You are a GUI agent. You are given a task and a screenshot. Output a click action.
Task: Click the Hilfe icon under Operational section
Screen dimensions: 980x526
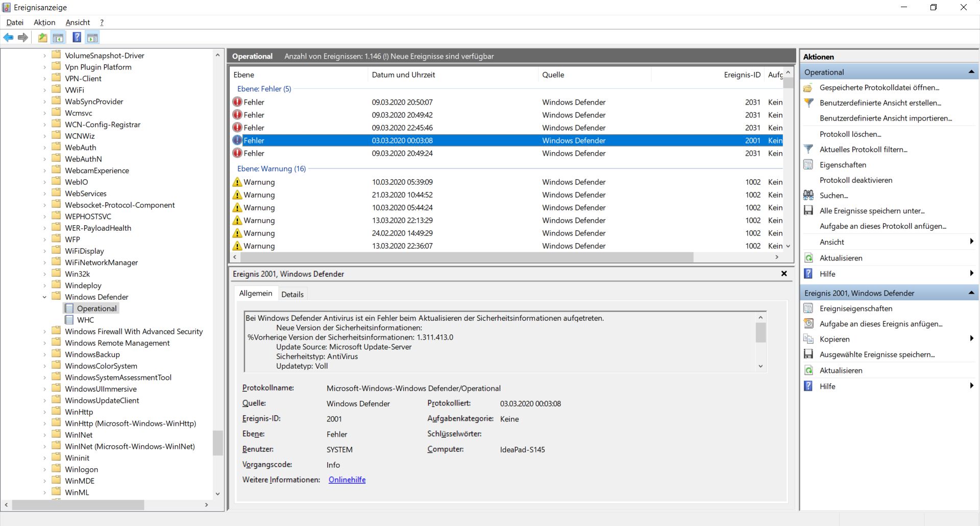pos(808,274)
